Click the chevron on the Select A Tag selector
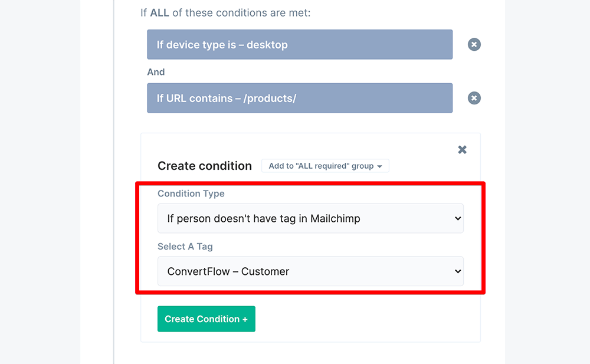This screenshot has width=590, height=364. tap(457, 271)
